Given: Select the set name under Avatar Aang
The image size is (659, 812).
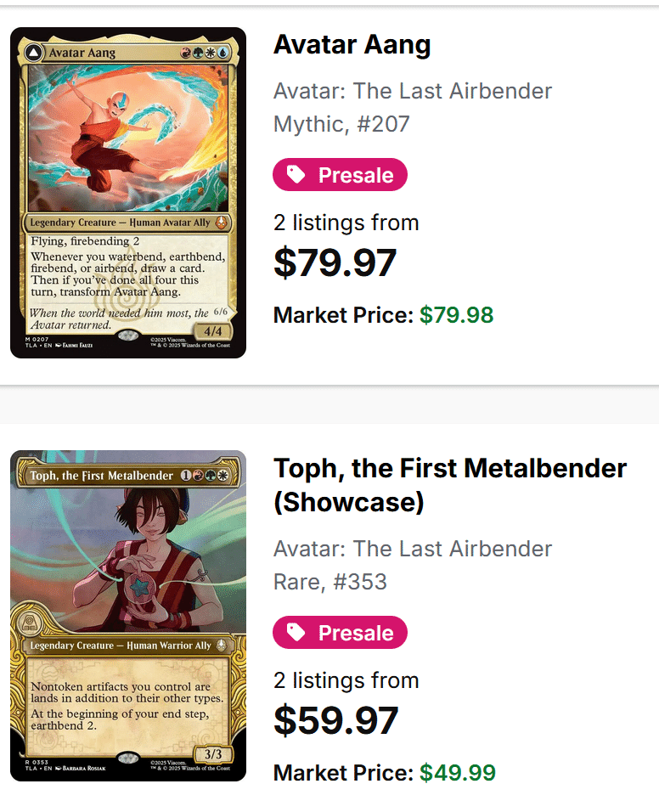Looking at the screenshot, I should (x=413, y=91).
